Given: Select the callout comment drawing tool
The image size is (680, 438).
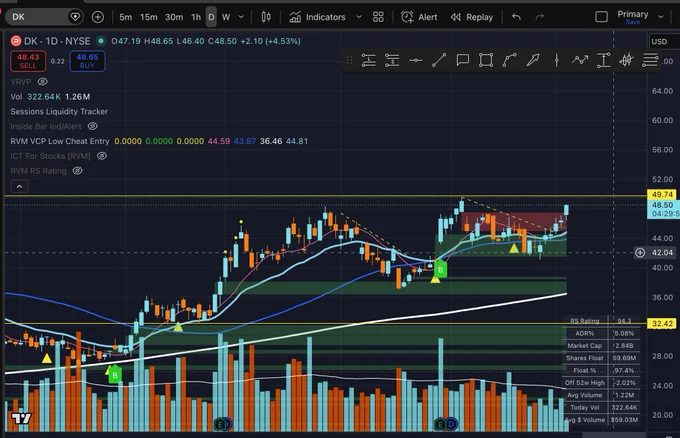Looking at the screenshot, I should click(x=463, y=60).
